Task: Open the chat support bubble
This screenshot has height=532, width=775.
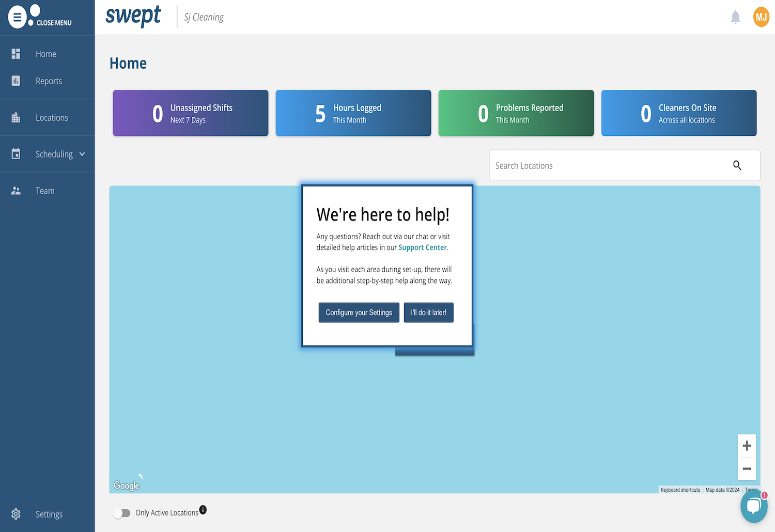Action: click(754, 506)
